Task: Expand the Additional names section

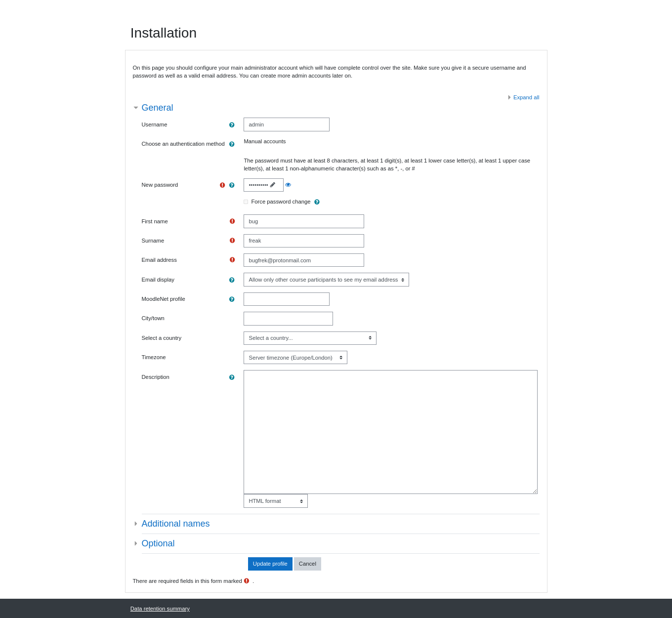Action: 175,524
